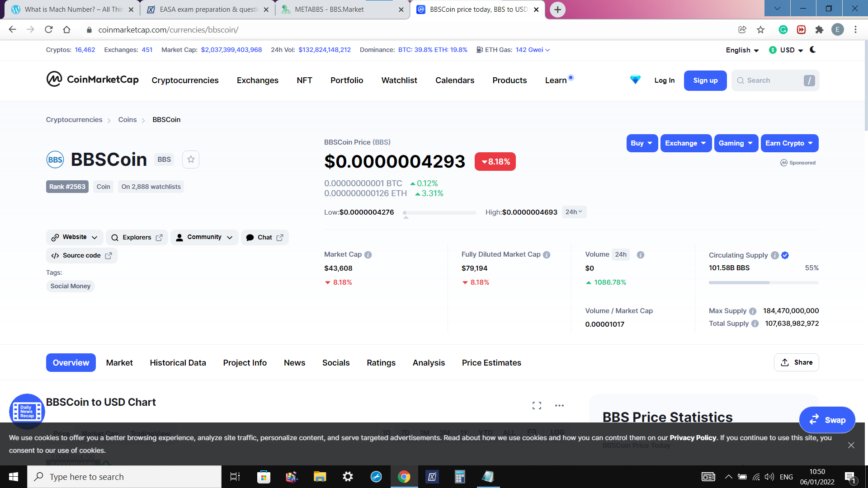Open Explorers external link

pyautogui.click(x=137, y=237)
